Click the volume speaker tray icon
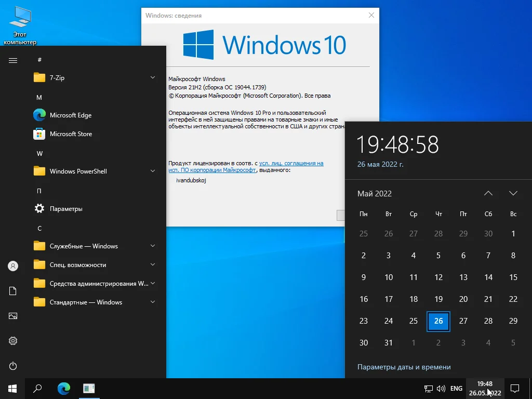 click(441, 388)
